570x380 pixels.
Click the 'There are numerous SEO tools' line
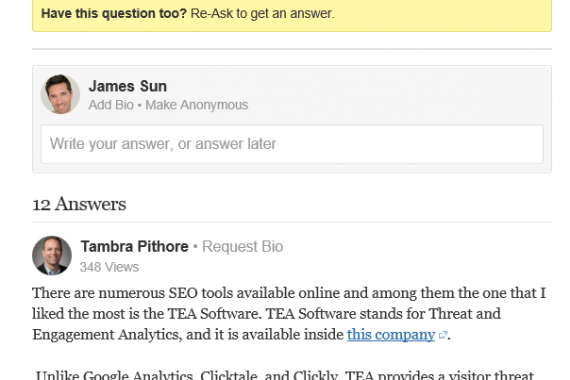[x=289, y=293]
